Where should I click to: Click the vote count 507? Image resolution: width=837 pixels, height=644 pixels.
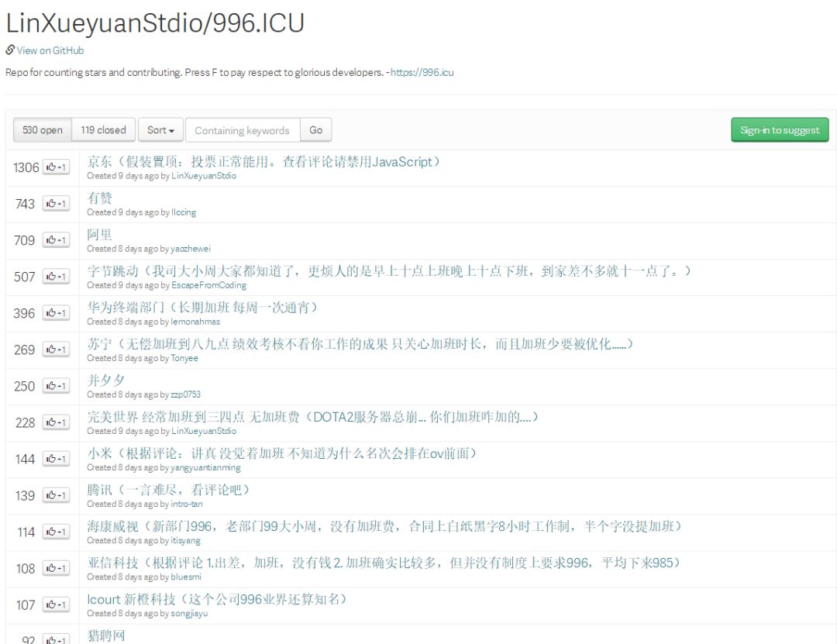click(25, 277)
